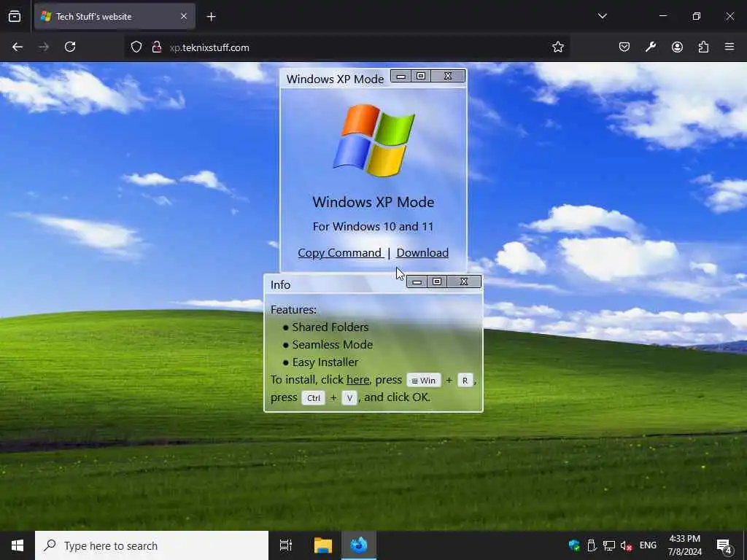Close the Info window
This screenshot has width=747, height=560.
coord(464,282)
